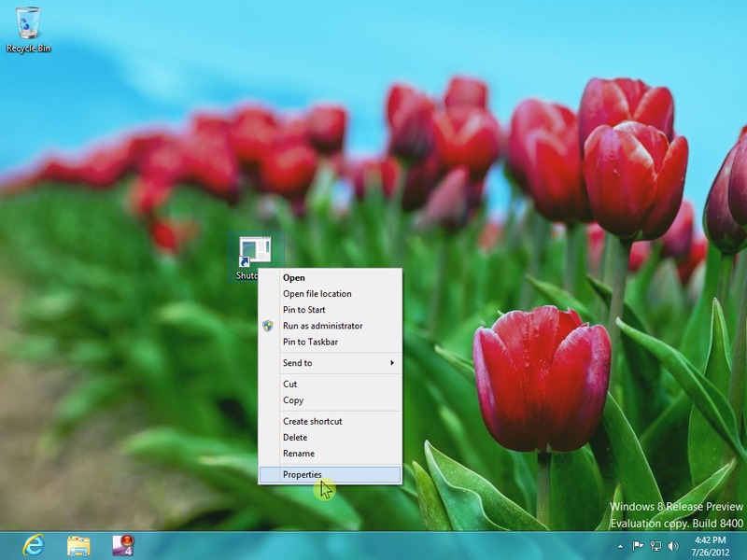
Task: Open File Explorer from the taskbar
Action: pos(78,545)
